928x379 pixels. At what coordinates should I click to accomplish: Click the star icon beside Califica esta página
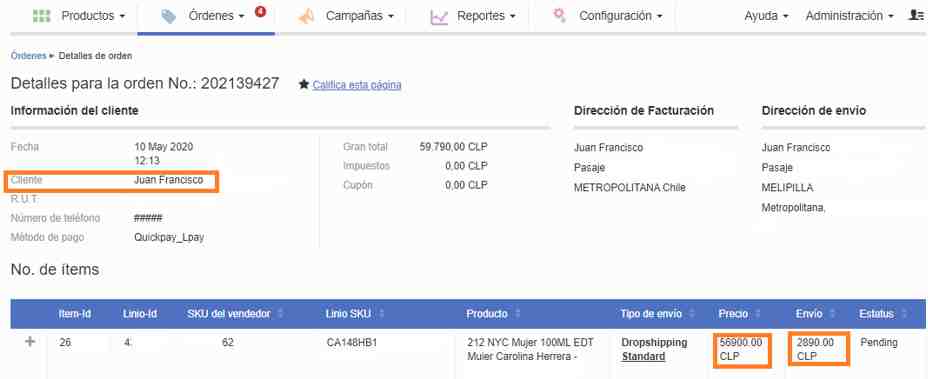tap(304, 85)
